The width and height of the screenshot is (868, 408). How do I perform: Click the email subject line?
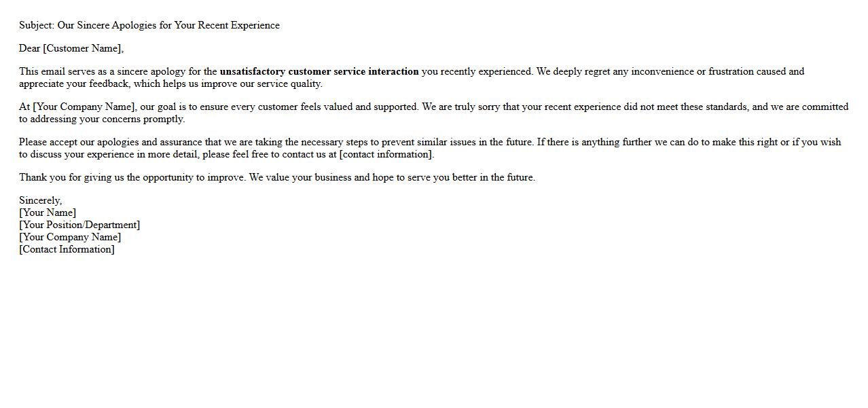pos(149,25)
